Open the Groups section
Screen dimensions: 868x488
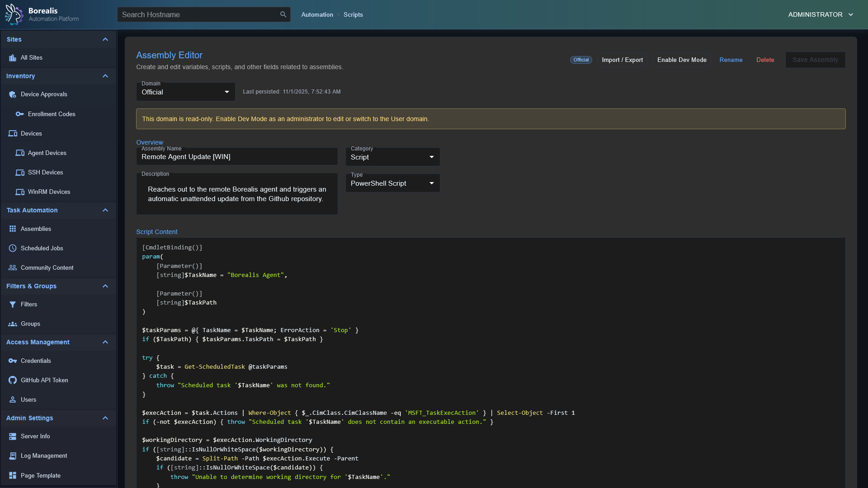[30, 324]
